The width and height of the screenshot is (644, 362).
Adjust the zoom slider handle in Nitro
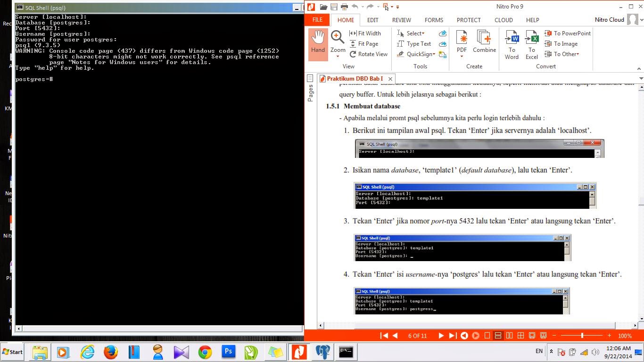click(582, 336)
